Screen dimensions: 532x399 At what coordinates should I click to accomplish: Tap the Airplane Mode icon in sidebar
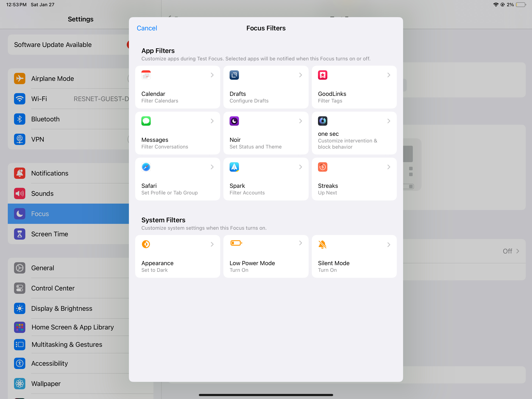pyautogui.click(x=20, y=79)
